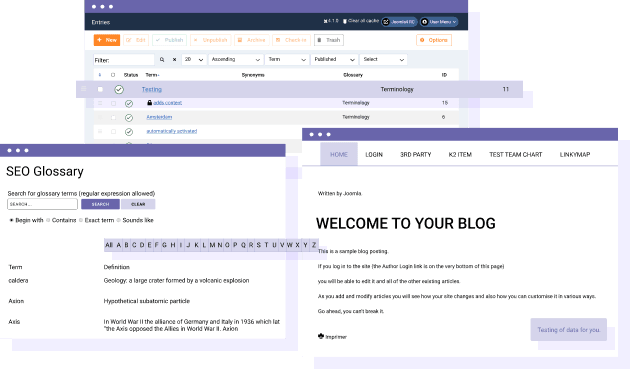630x369 pixels.
Task: Select letter S in the alphabet bar
Action: click(258, 245)
